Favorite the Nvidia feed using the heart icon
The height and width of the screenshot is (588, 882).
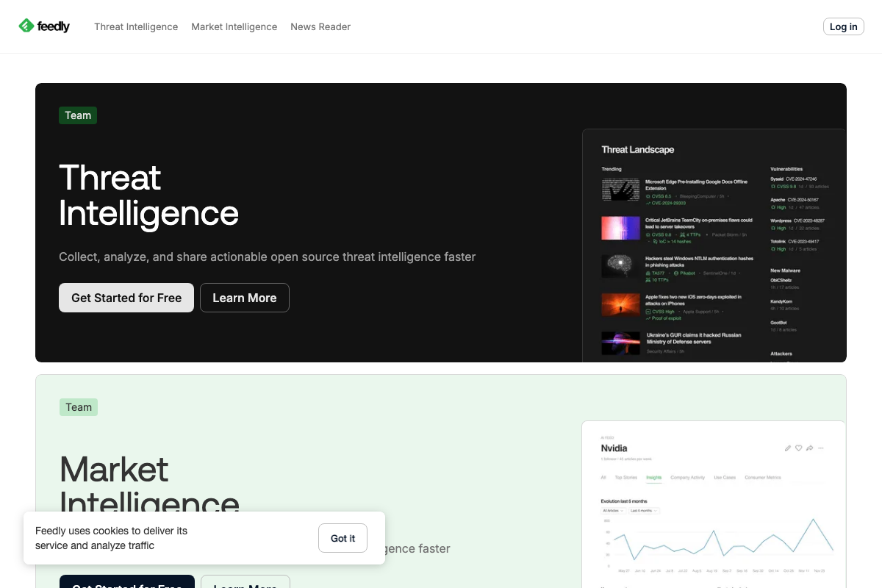pyautogui.click(x=798, y=448)
